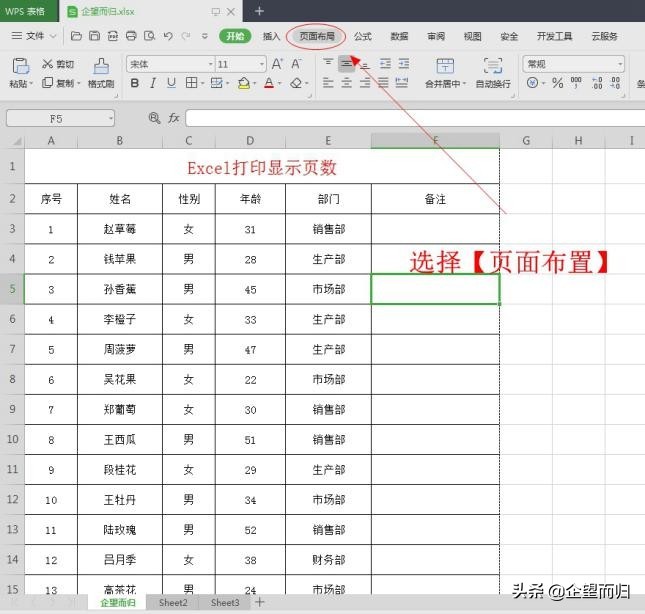Open the 审阅 ribbon tab
This screenshot has height=614, width=645.
pyautogui.click(x=436, y=36)
